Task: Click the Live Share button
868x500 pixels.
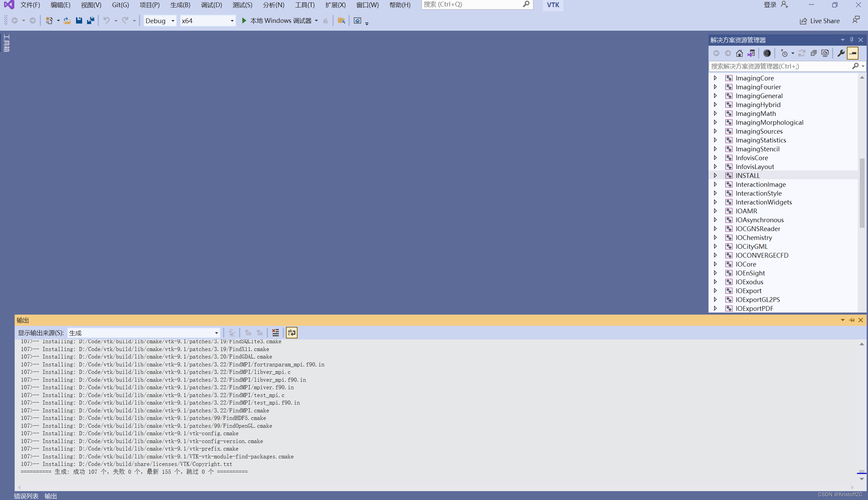Action: click(x=820, y=21)
